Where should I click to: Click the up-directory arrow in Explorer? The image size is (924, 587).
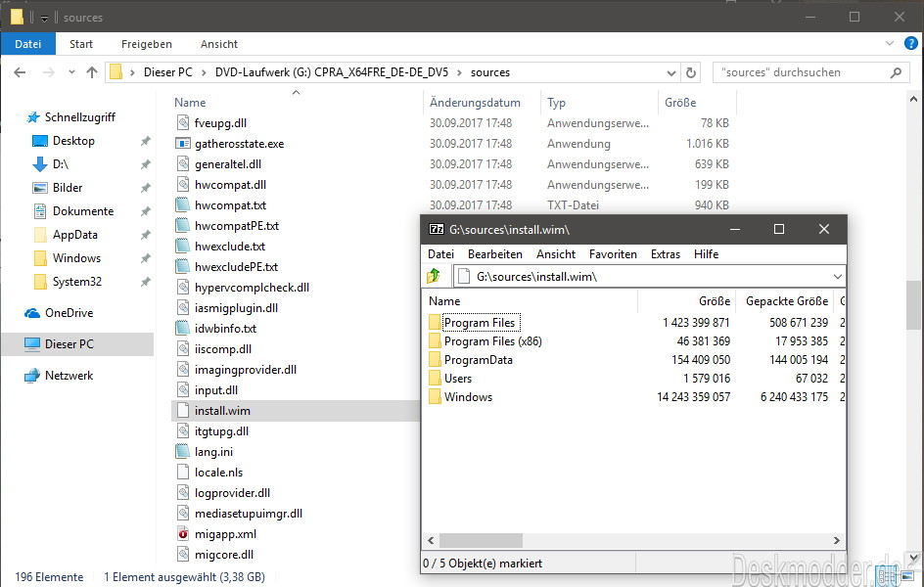[x=92, y=72]
